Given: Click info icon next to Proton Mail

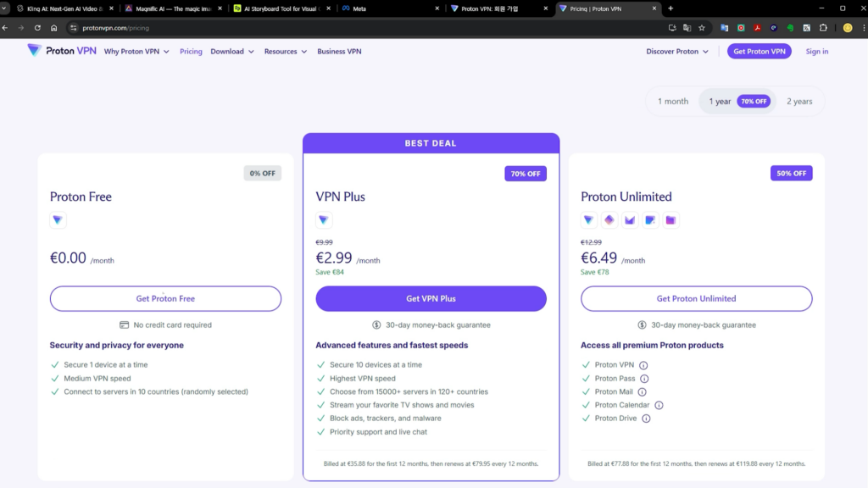Looking at the screenshot, I should tap(643, 391).
